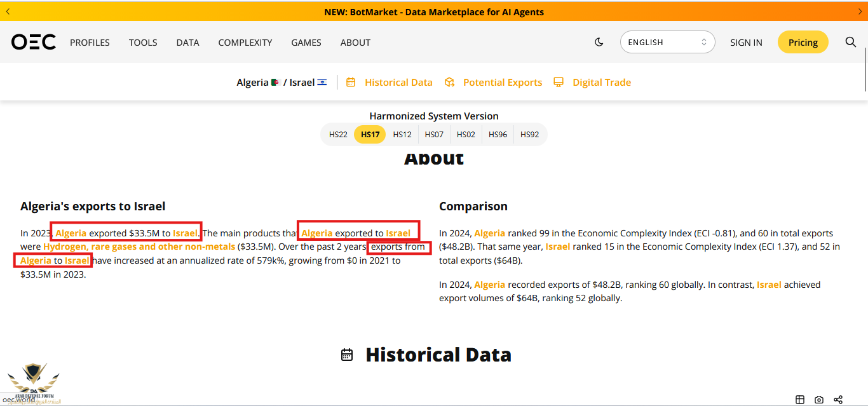The image size is (868, 406).
Task: Click Hydrogen, rare gases and other non-metals link
Action: pyautogui.click(x=139, y=247)
